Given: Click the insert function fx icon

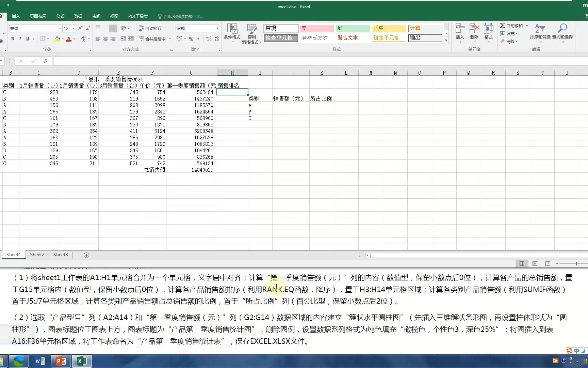Looking at the screenshot, I should click(x=45, y=61).
